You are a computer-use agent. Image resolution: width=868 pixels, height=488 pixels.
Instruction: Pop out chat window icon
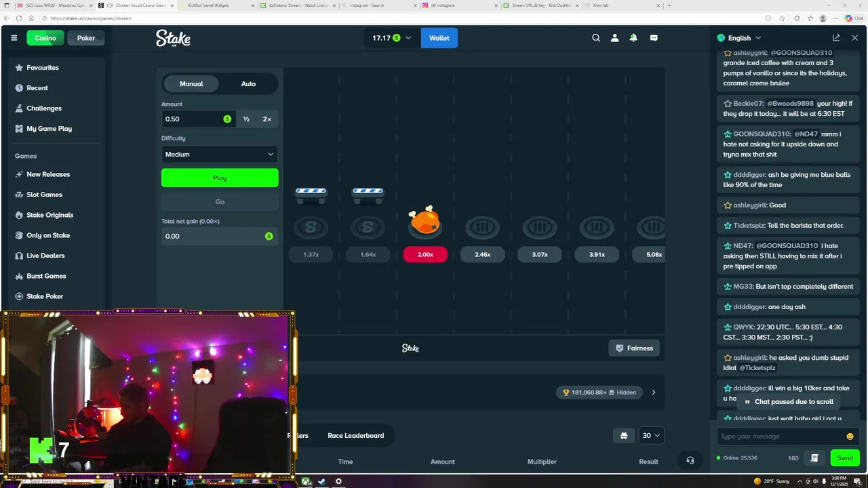click(836, 38)
